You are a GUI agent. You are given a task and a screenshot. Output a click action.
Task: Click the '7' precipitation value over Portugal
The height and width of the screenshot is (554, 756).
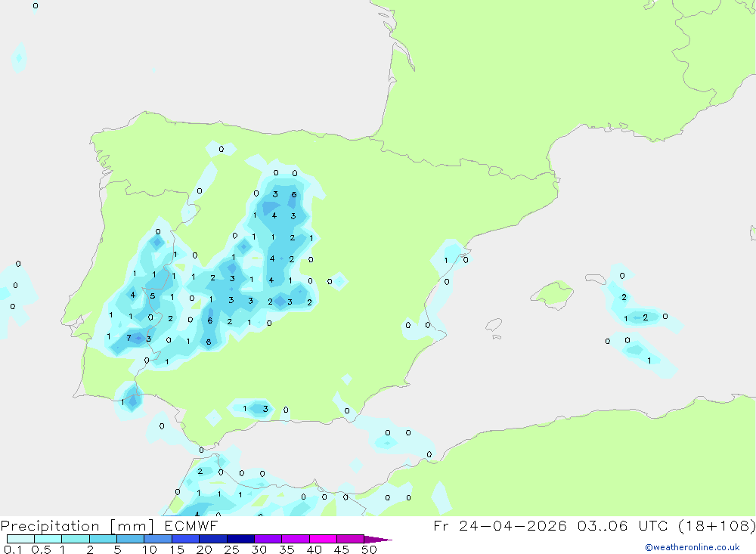point(129,338)
